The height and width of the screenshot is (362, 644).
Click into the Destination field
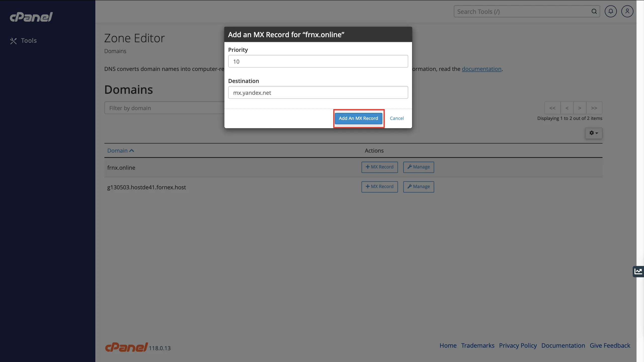[x=318, y=93]
